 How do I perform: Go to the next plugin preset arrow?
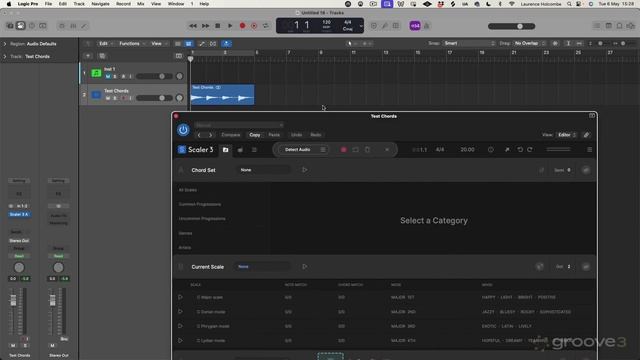point(210,135)
